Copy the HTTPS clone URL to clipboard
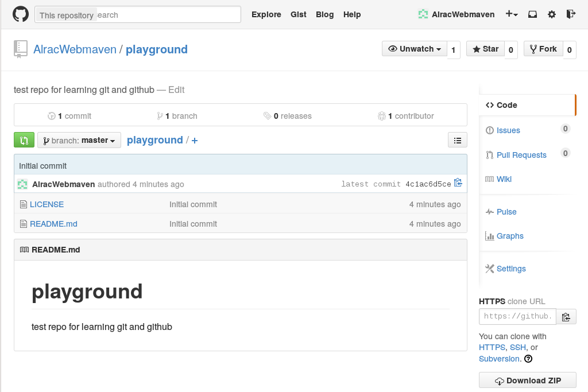This screenshot has width=588, height=392. [566, 317]
